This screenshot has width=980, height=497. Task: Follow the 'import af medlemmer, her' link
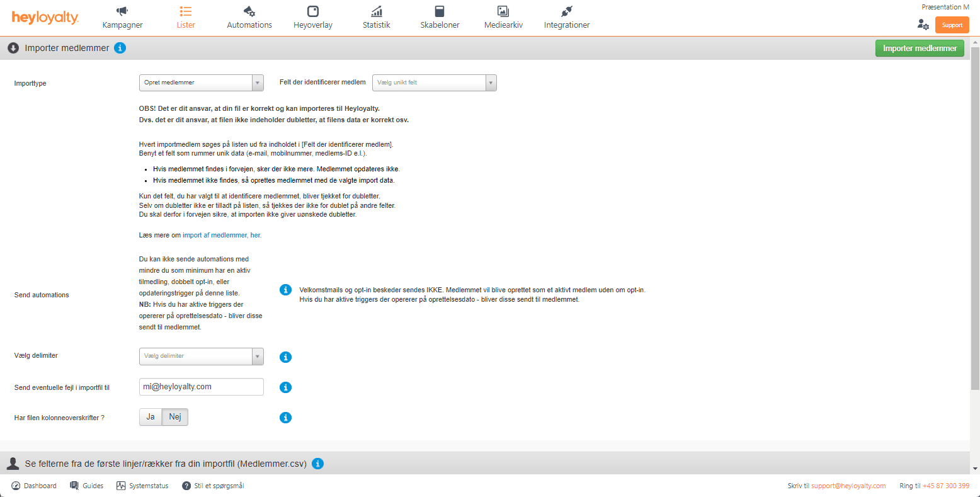(222, 235)
